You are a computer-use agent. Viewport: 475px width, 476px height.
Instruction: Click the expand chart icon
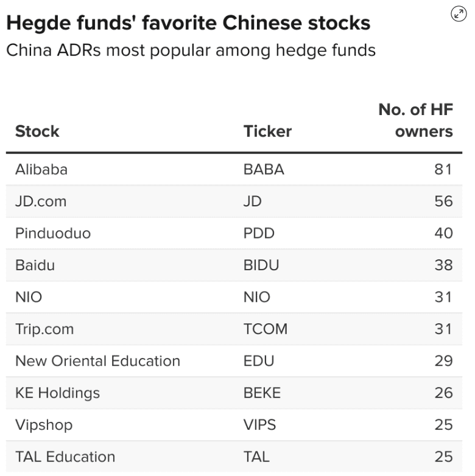(x=458, y=14)
